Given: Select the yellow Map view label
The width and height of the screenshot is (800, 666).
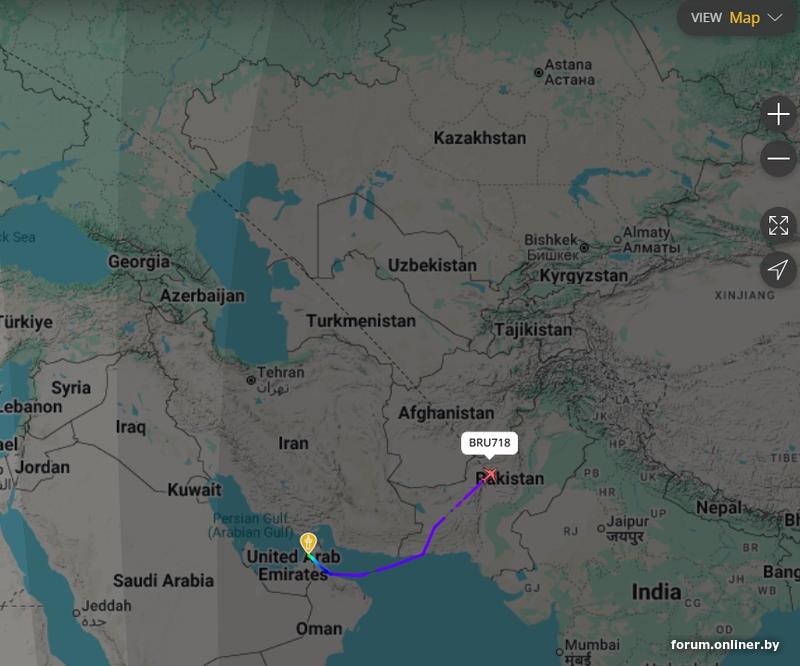Looking at the screenshot, I should [744, 18].
